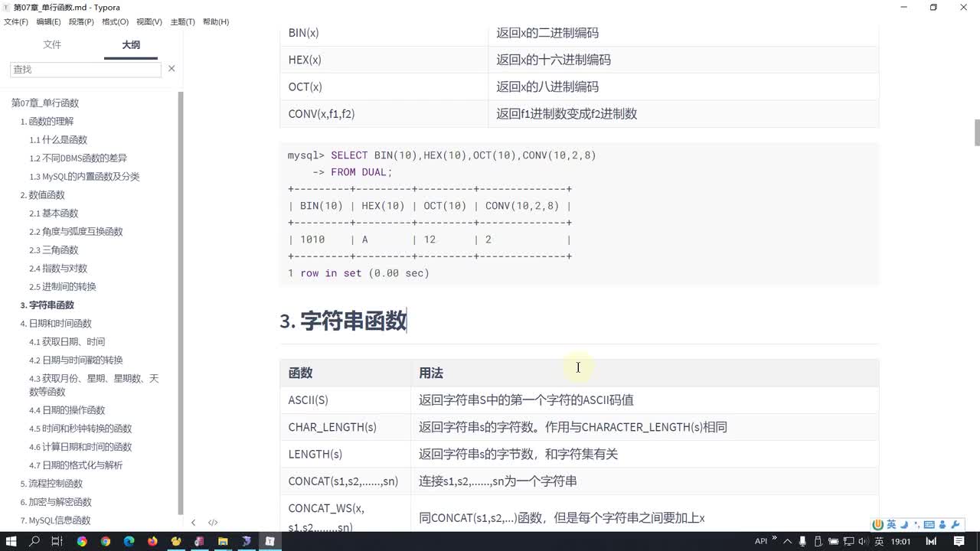Go to outline item 4.7 日期的格式化与解析
Viewport: 980px width, 551px height.
pyautogui.click(x=76, y=465)
